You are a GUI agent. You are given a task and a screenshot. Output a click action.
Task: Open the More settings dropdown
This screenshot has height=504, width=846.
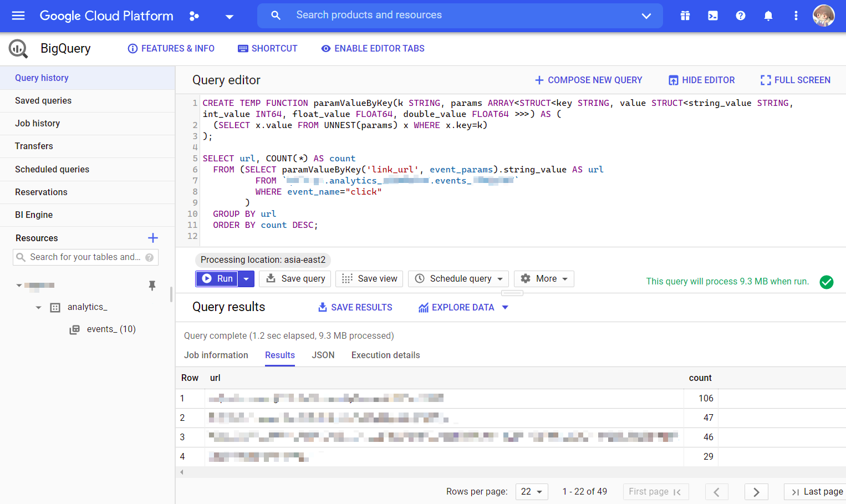tap(544, 279)
